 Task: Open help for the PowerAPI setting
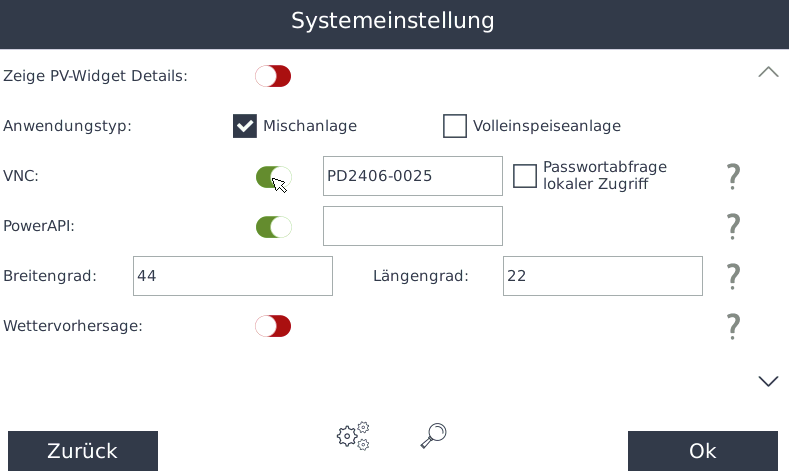click(733, 227)
